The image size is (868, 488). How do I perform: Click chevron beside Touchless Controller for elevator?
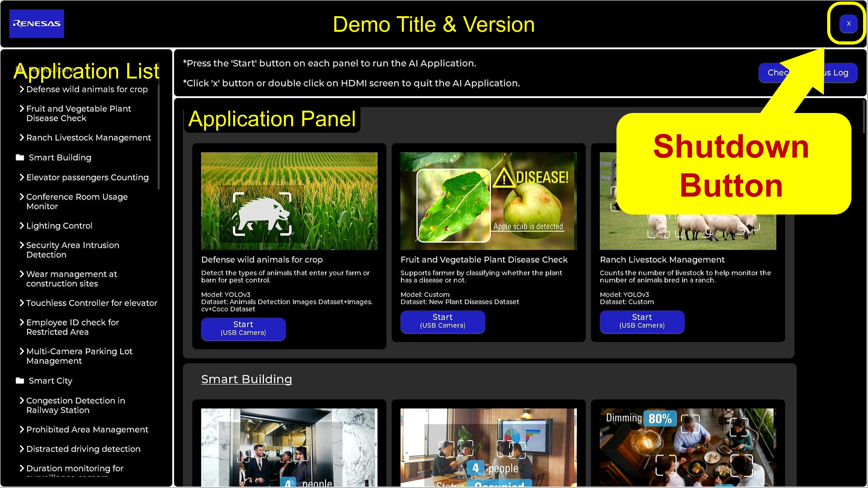point(22,303)
